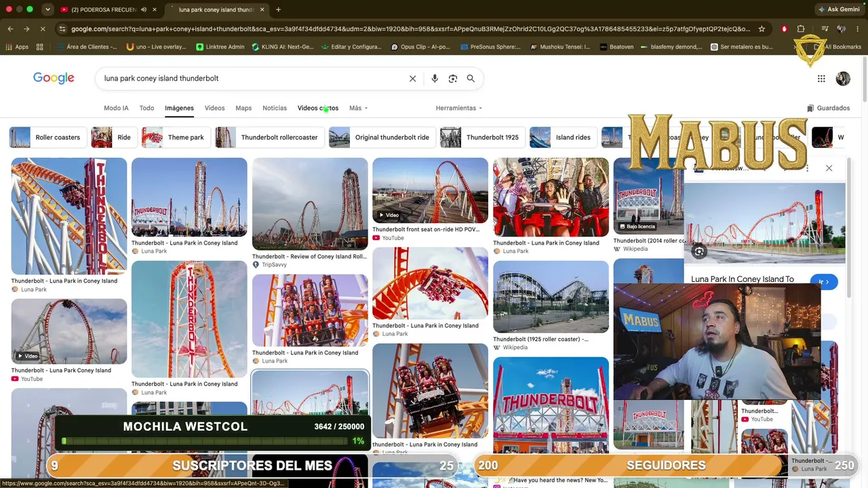Submit search with the magnifying glass icon
The image size is (868, 488).
[x=471, y=79]
